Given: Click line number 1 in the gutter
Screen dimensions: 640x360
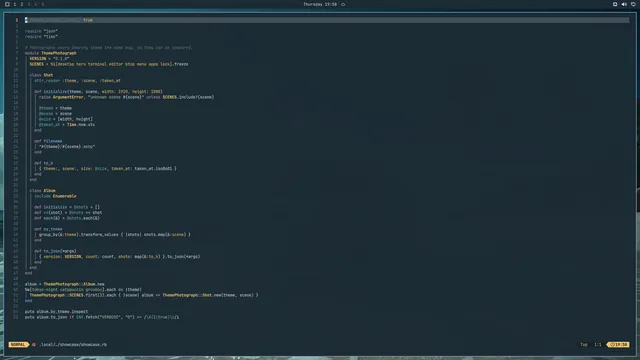Looking at the screenshot, I should point(17,20).
